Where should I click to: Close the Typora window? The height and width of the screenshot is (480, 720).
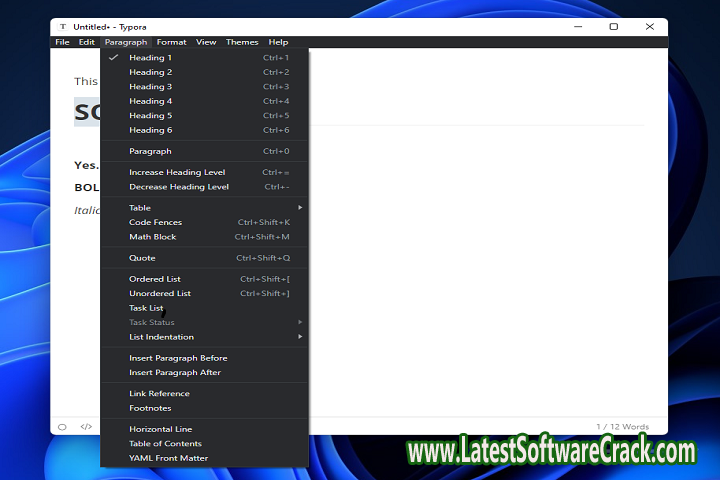(x=650, y=26)
